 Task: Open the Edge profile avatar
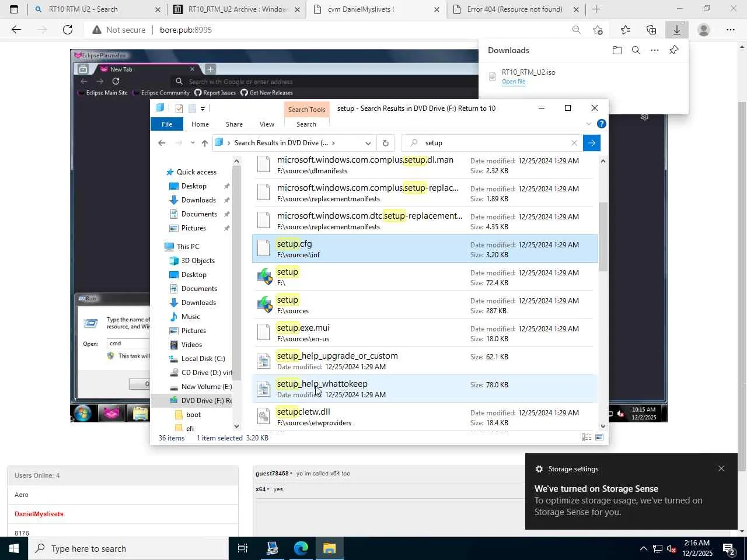704,30
